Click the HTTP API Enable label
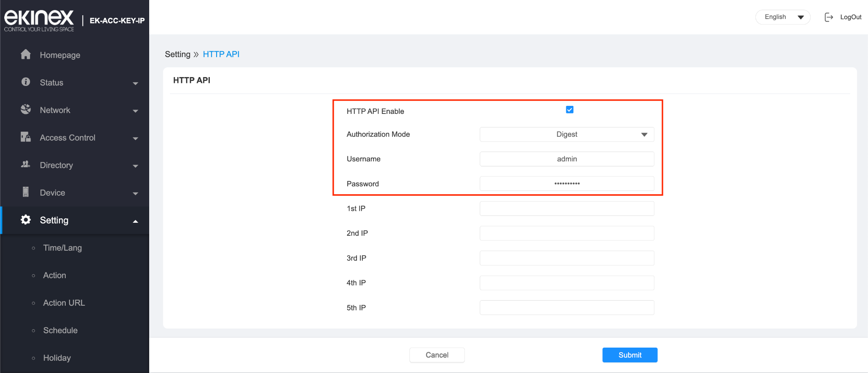The image size is (868, 373). coord(375,111)
